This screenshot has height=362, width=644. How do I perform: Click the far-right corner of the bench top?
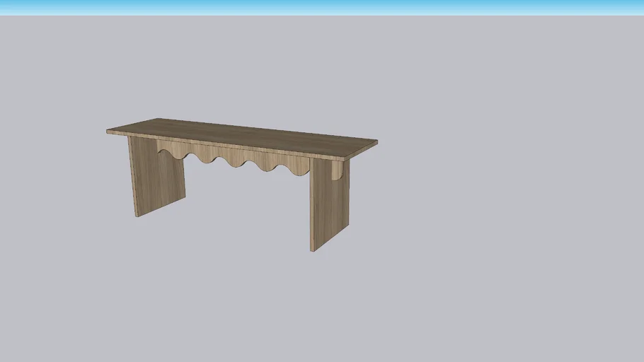[x=376, y=142]
